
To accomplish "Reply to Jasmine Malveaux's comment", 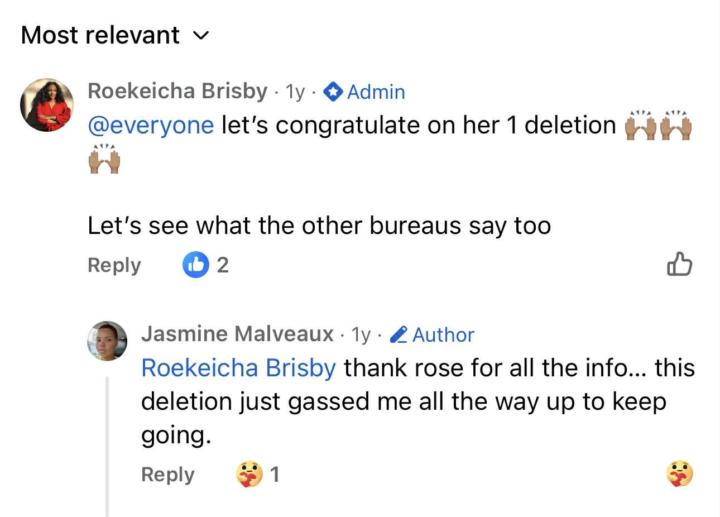I will tap(168, 474).
